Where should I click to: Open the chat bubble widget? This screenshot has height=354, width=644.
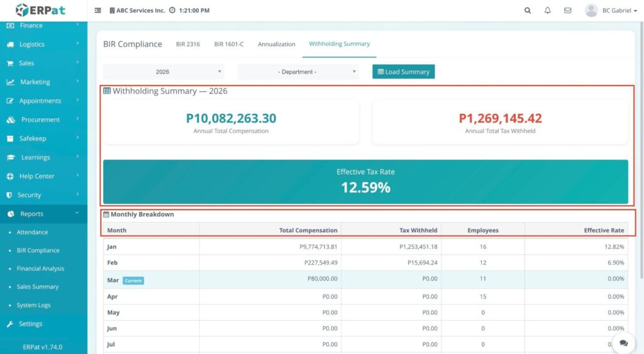pos(623,343)
